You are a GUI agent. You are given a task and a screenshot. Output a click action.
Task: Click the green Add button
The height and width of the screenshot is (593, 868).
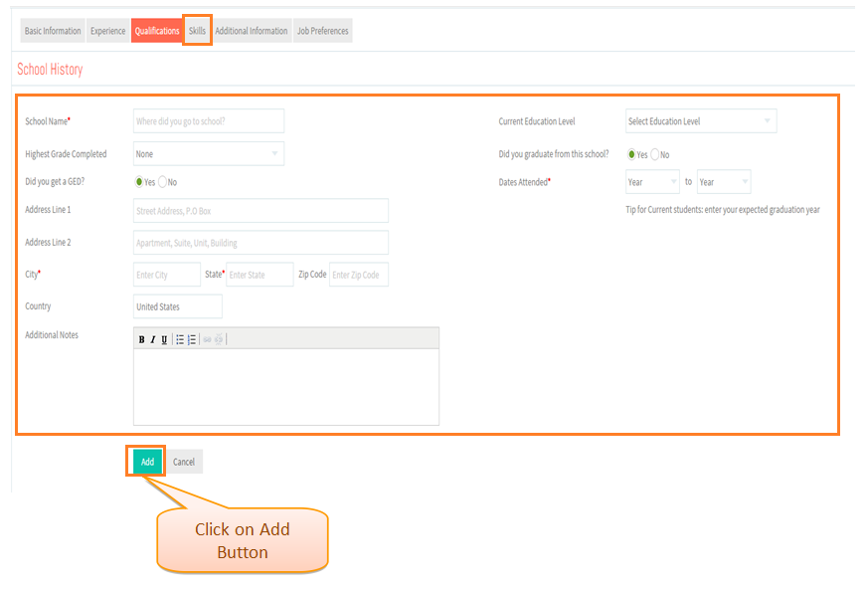(x=147, y=462)
